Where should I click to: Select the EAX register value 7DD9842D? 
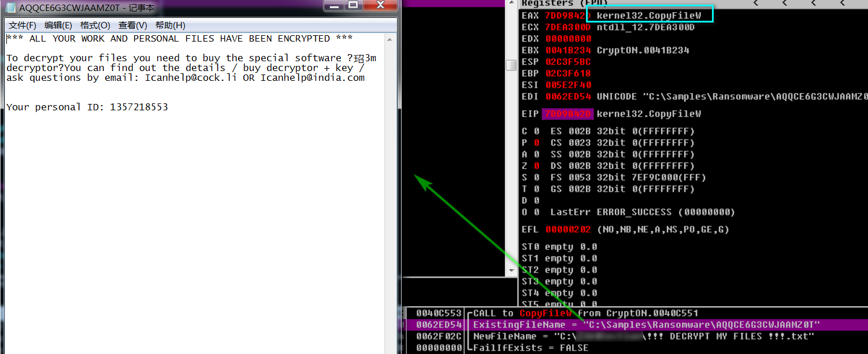click(568, 16)
